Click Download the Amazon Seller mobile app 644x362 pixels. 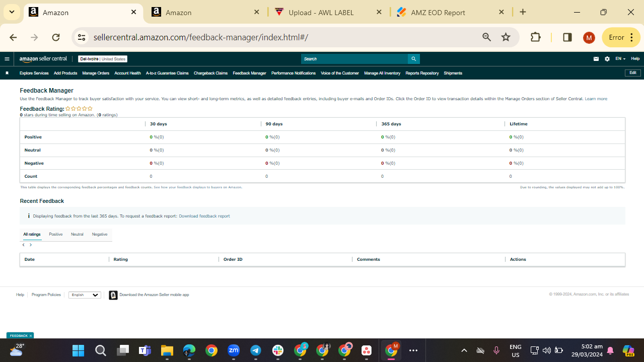pos(154,295)
